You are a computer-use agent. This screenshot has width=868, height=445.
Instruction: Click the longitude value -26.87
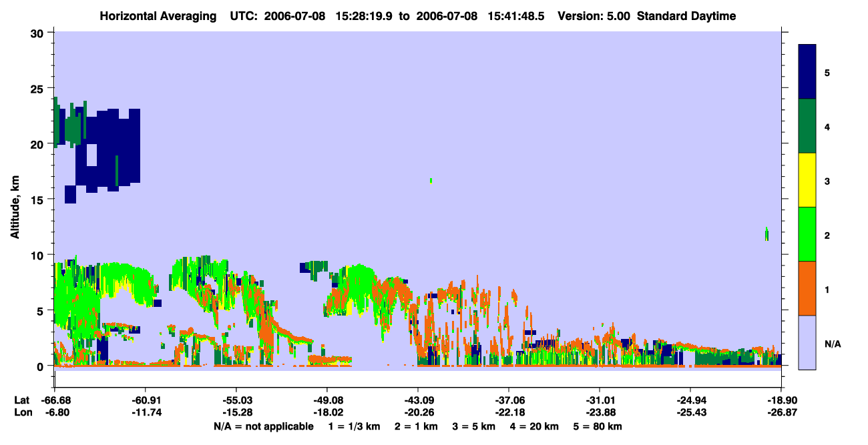pos(781,412)
